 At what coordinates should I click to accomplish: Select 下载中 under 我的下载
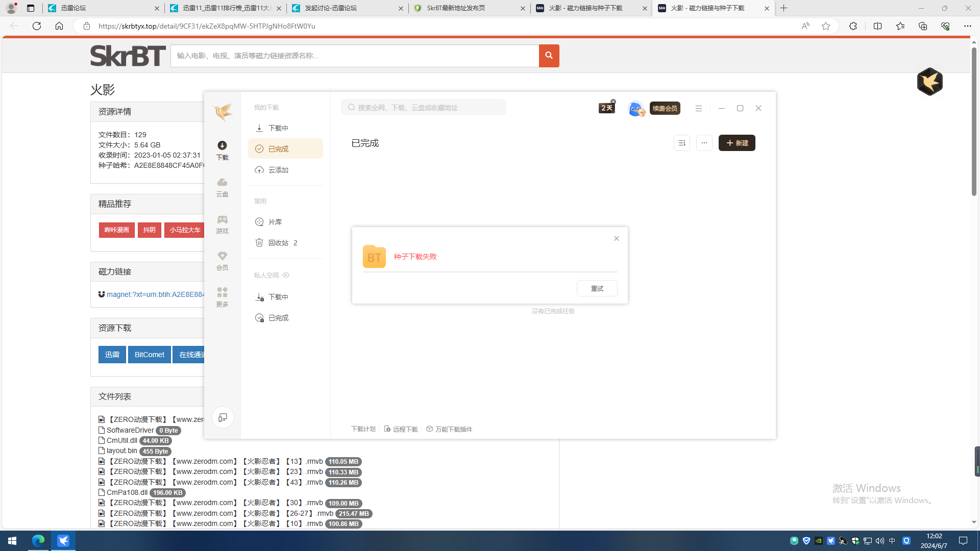pyautogui.click(x=278, y=128)
